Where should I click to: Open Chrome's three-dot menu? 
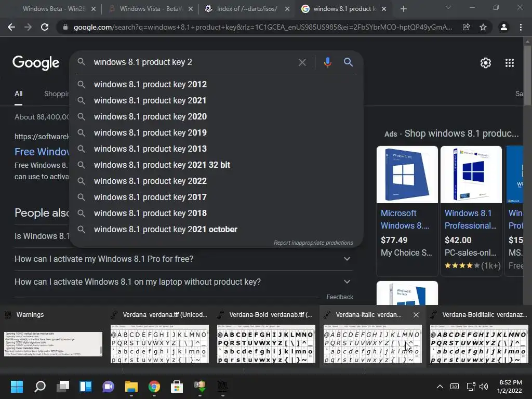pyautogui.click(x=521, y=27)
